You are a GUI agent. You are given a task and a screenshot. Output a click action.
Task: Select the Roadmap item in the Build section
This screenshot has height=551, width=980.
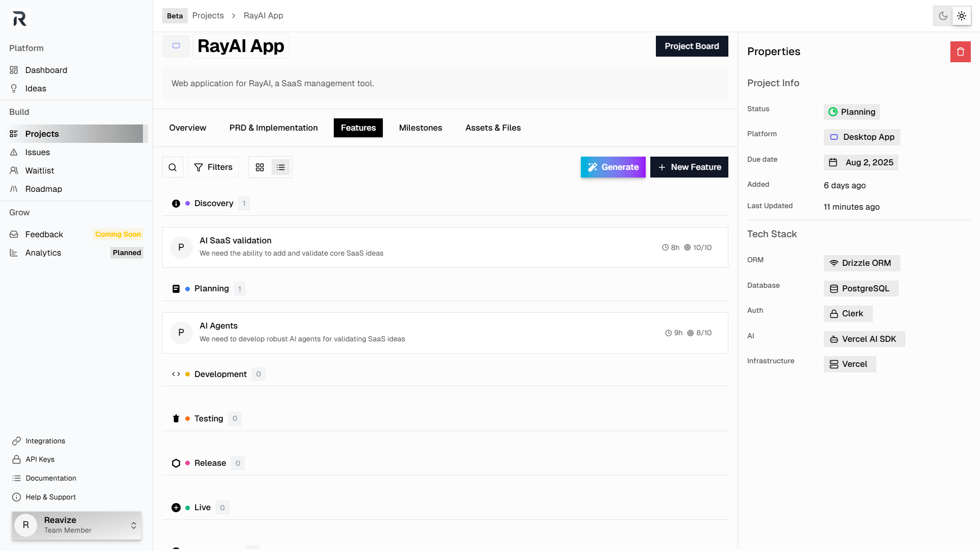click(x=43, y=189)
